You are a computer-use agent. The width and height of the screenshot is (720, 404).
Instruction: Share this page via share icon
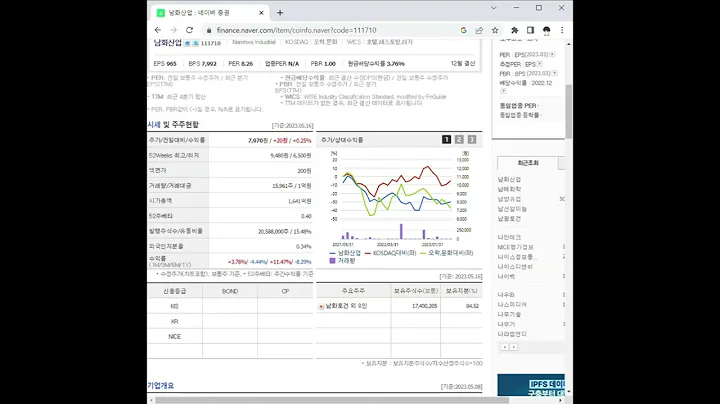pos(479,30)
